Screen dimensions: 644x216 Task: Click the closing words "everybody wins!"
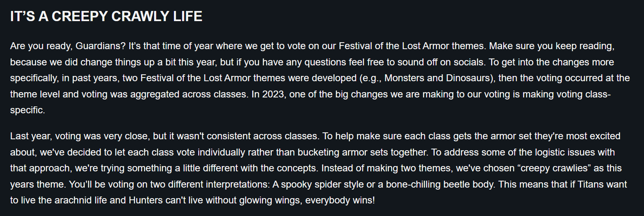coord(340,200)
